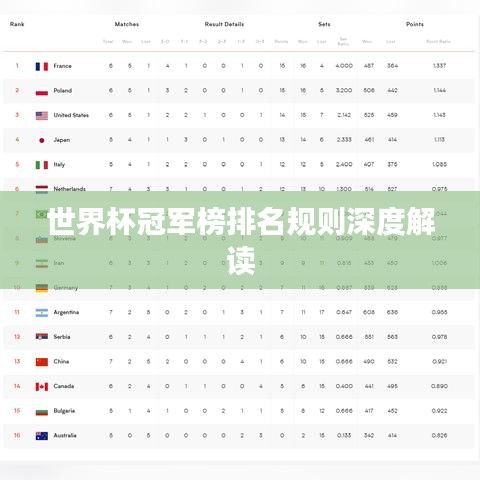
Task: Click the Germany flag icon
Action: [42, 288]
